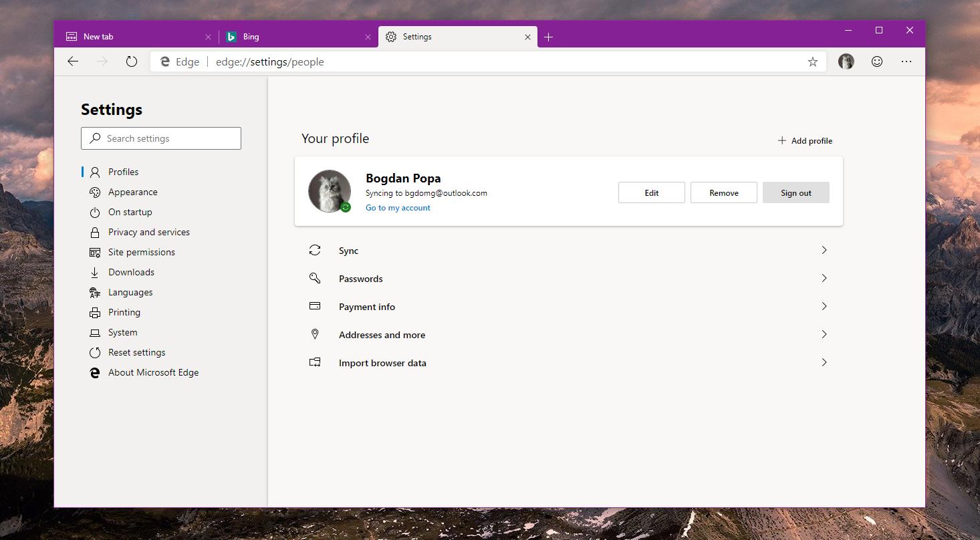Click the Passwords row label
This screenshot has width=980, height=540.
(361, 279)
